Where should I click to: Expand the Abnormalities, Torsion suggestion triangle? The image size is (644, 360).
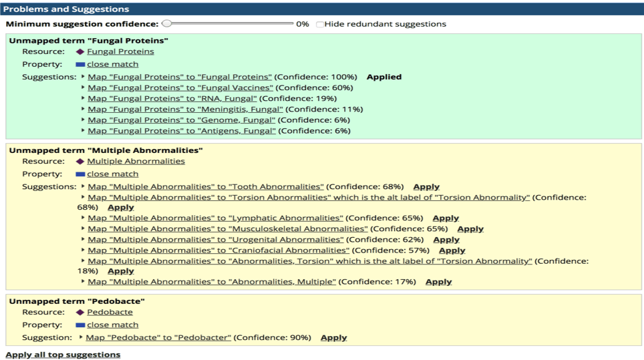pyautogui.click(x=83, y=260)
